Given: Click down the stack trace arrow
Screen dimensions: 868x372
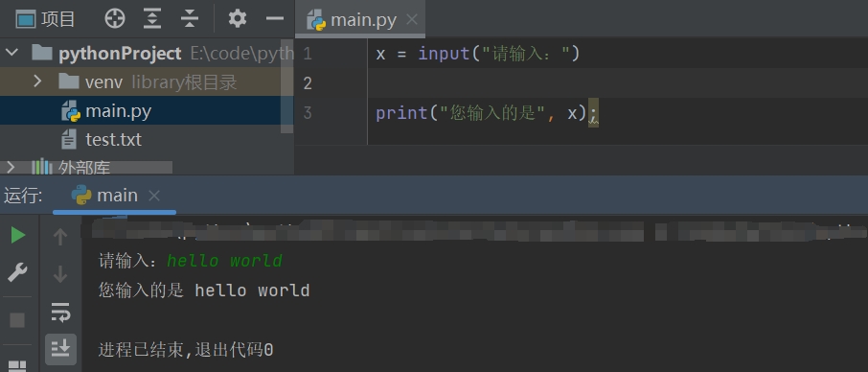Looking at the screenshot, I should [x=59, y=273].
